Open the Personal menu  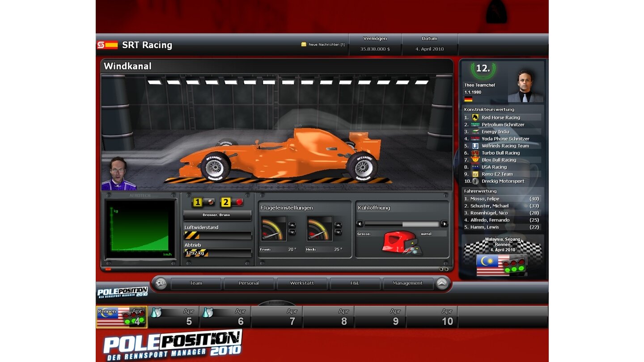pyautogui.click(x=249, y=283)
